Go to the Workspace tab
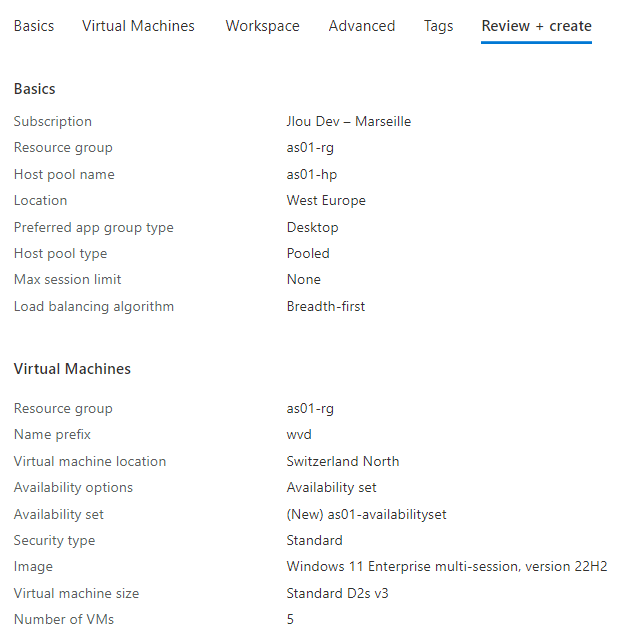The image size is (623, 631). pos(262,26)
